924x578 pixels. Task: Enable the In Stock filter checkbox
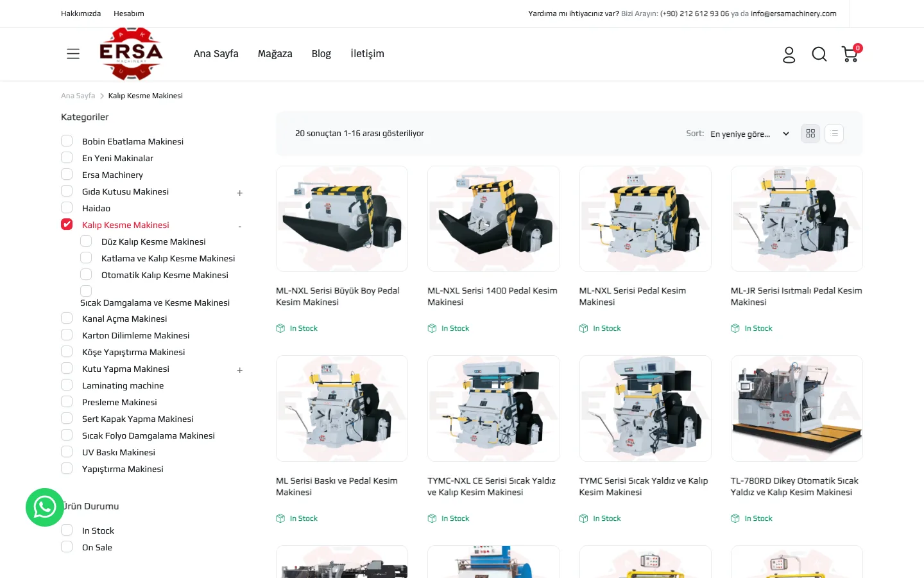(67, 530)
